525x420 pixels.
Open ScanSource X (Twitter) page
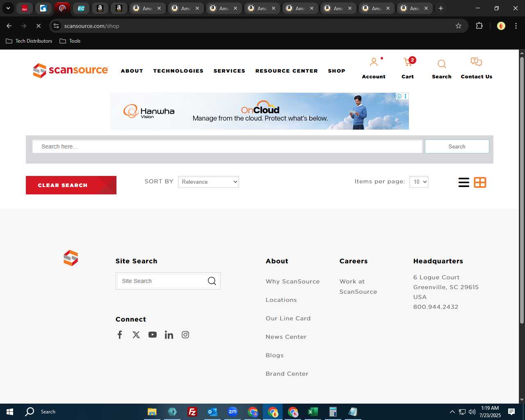click(136, 335)
